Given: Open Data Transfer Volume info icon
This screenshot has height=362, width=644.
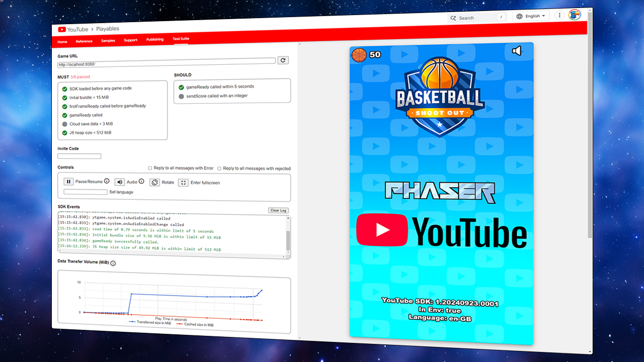Looking at the screenshot, I should point(113,263).
